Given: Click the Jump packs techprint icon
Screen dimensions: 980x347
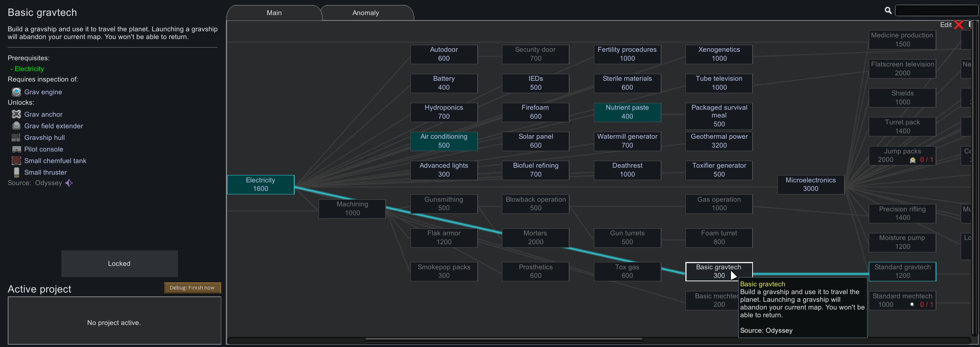Looking at the screenshot, I should tap(913, 160).
